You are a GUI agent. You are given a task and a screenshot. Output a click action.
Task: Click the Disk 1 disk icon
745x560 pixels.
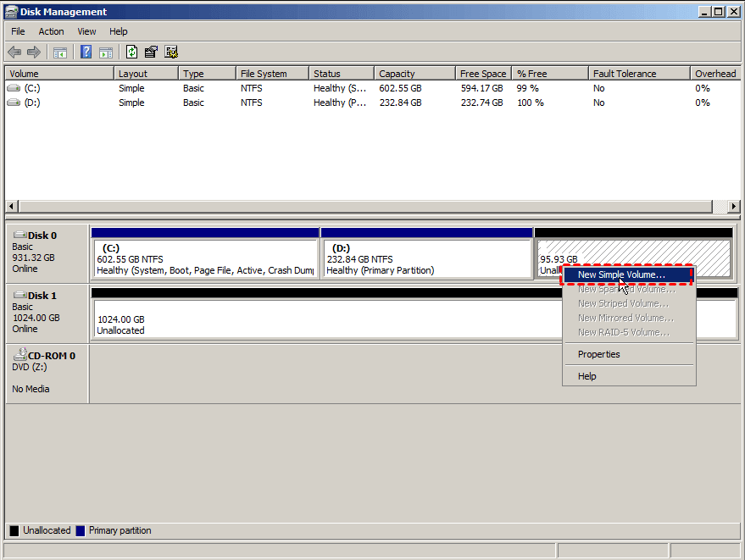click(20, 295)
